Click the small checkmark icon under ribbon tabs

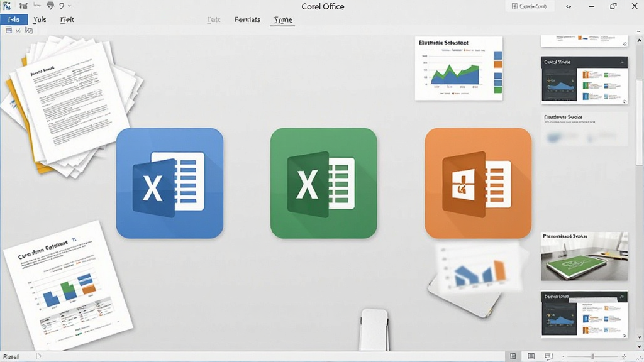tap(18, 30)
